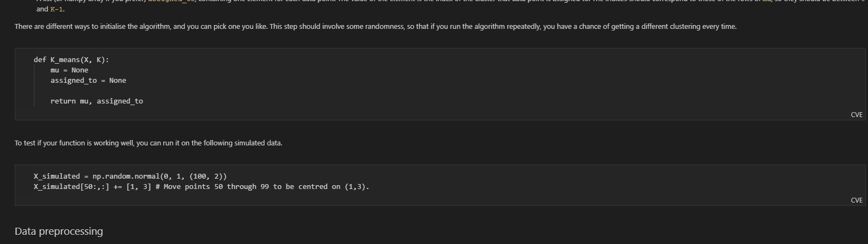Click the There are different ways to initialise paragraph

[375, 27]
